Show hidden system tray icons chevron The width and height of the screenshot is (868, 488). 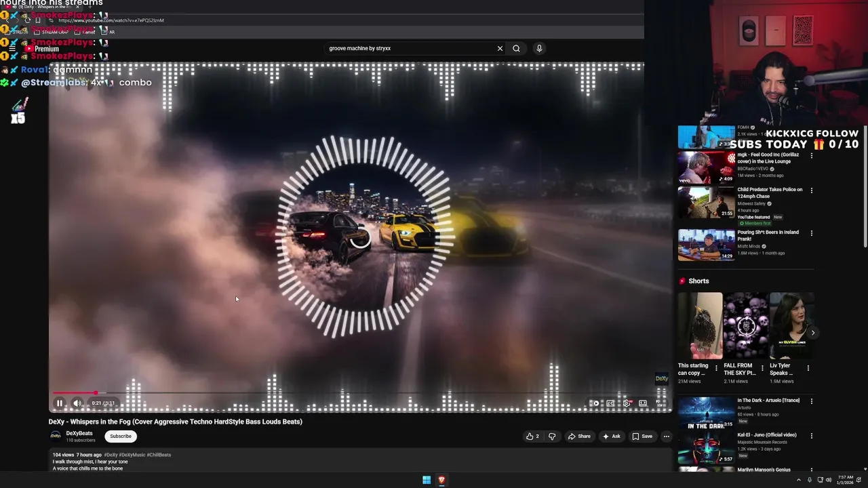click(x=799, y=480)
